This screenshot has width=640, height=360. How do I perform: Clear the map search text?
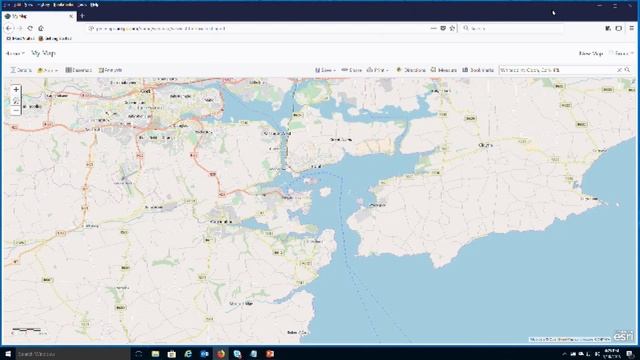pos(619,70)
